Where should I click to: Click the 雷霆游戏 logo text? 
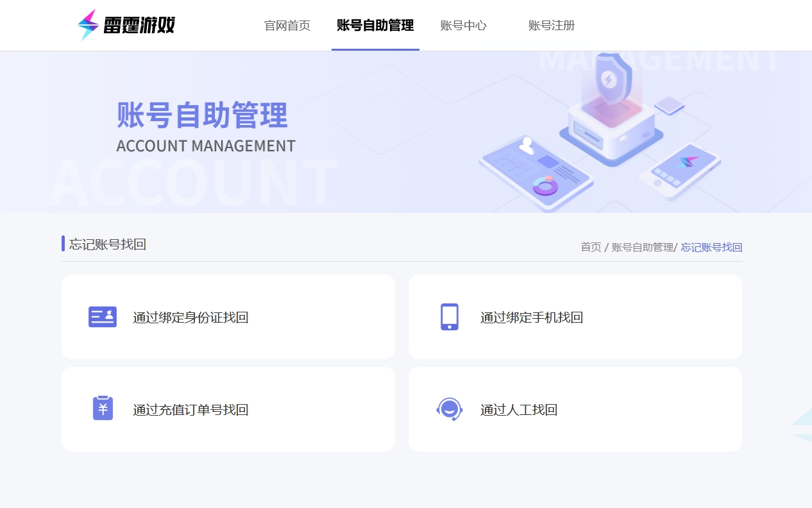coord(139,26)
